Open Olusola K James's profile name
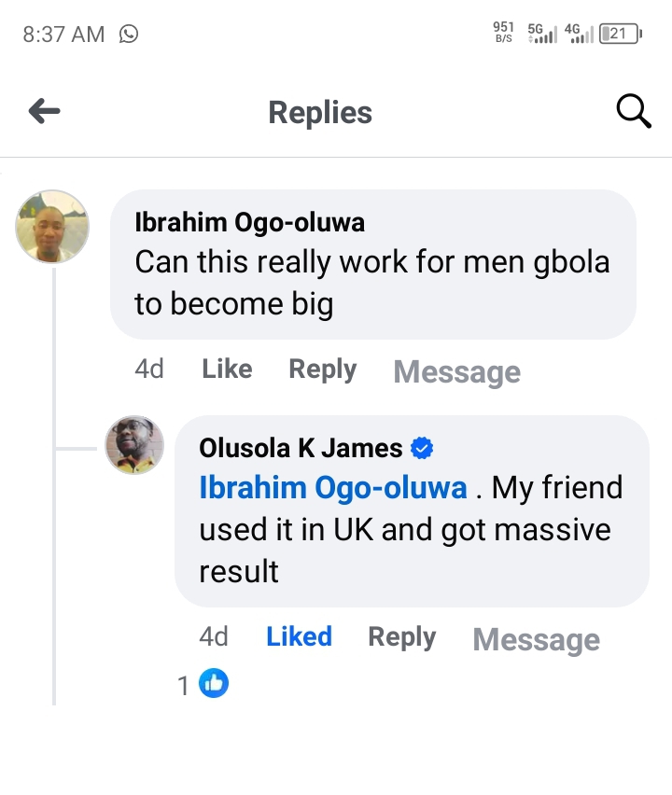Viewport: 672px width, 795px height. pyautogui.click(x=301, y=449)
